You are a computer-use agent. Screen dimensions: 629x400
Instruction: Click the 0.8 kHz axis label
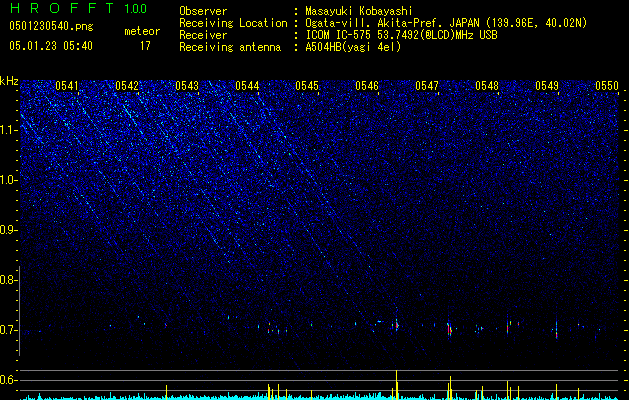pos(8,280)
